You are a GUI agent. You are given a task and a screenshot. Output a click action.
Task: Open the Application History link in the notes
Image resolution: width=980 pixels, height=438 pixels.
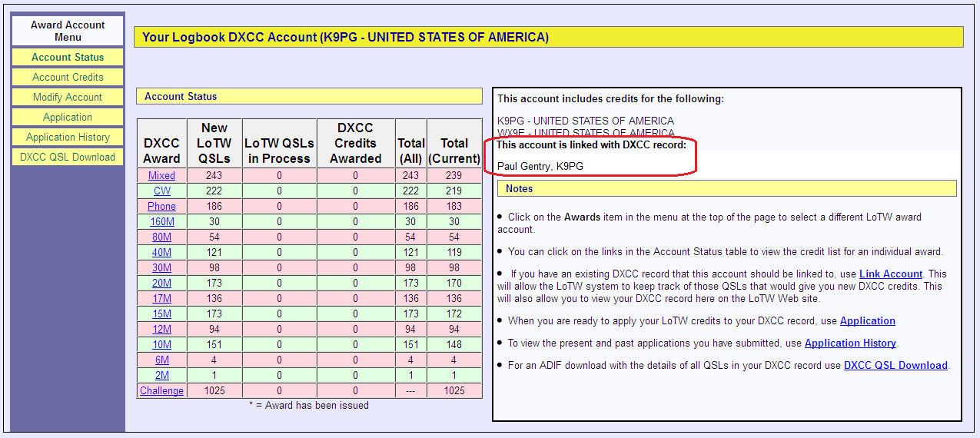click(x=850, y=343)
